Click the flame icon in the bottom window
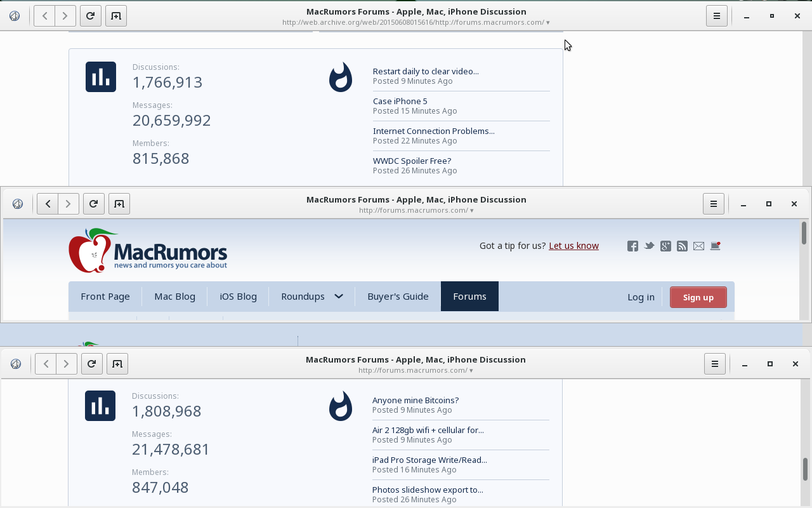Screen dimensions: 812x508 point(341,406)
